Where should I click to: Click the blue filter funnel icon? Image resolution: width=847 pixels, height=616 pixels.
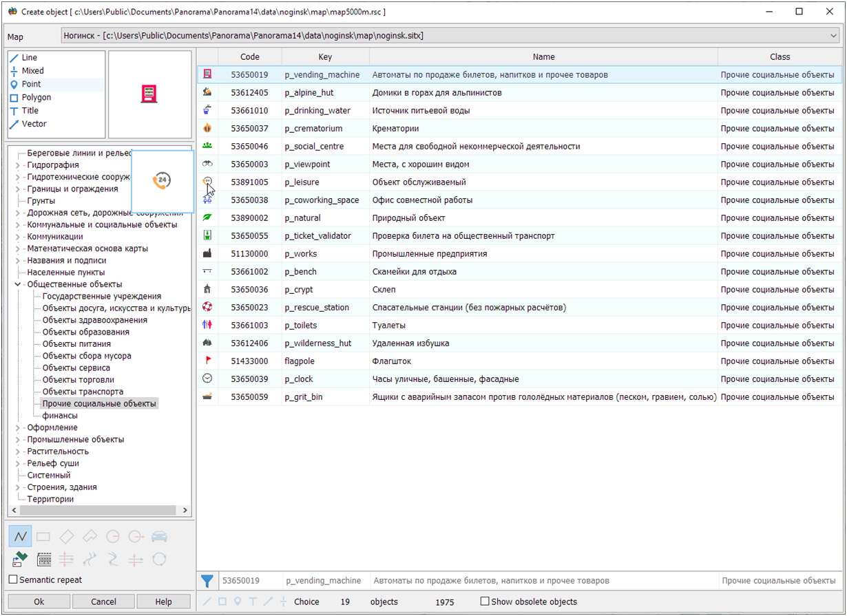[x=207, y=582]
